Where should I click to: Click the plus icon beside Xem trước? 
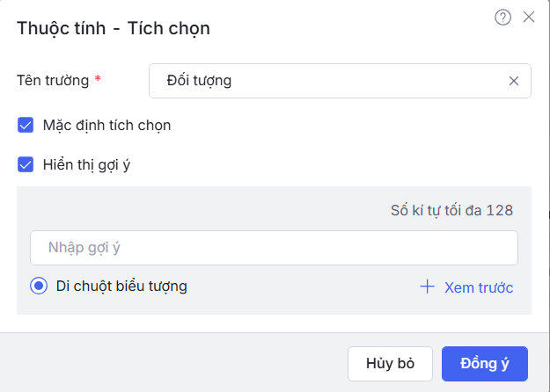tap(428, 287)
